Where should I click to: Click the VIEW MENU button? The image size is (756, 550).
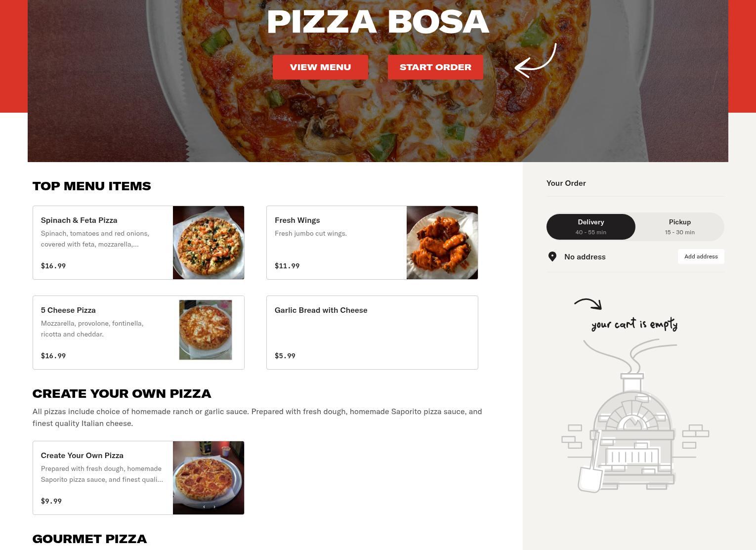click(x=320, y=67)
